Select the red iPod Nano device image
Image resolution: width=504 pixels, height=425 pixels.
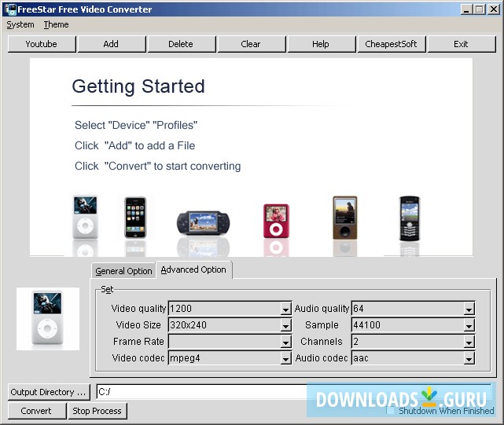click(276, 221)
